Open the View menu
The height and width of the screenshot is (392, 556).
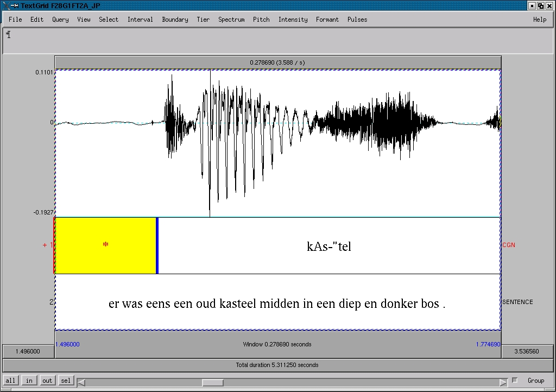point(84,20)
